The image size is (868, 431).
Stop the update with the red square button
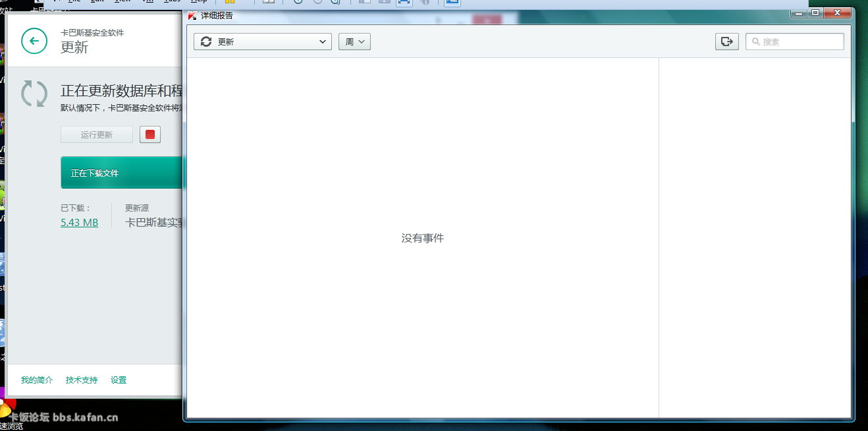150,134
